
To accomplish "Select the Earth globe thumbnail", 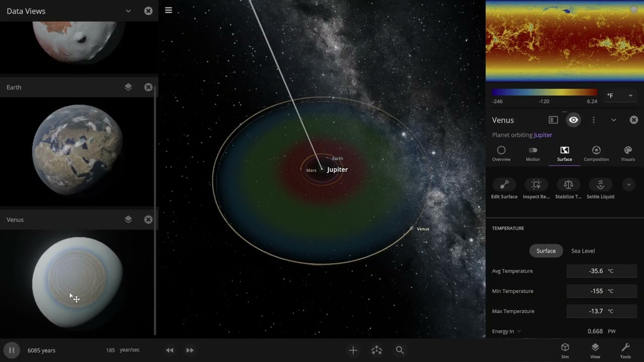I will (x=77, y=150).
